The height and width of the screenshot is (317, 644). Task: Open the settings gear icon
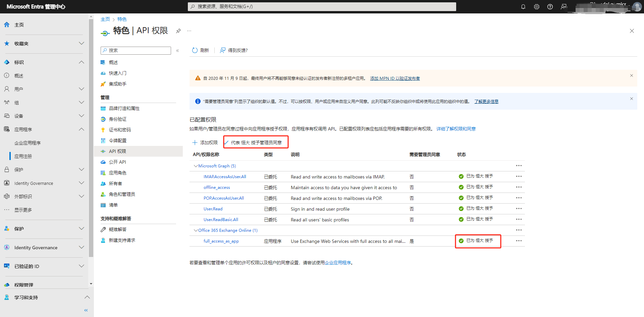tap(537, 7)
